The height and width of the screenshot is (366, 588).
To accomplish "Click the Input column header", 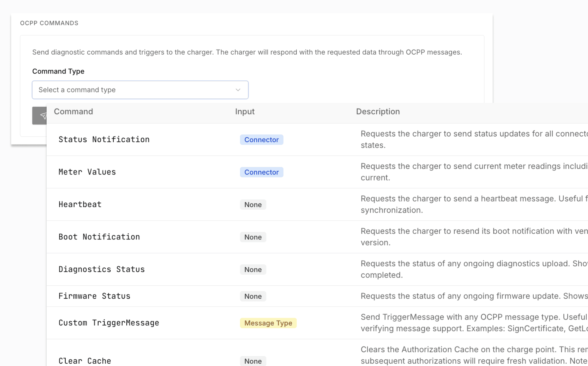I will tap(245, 112).
